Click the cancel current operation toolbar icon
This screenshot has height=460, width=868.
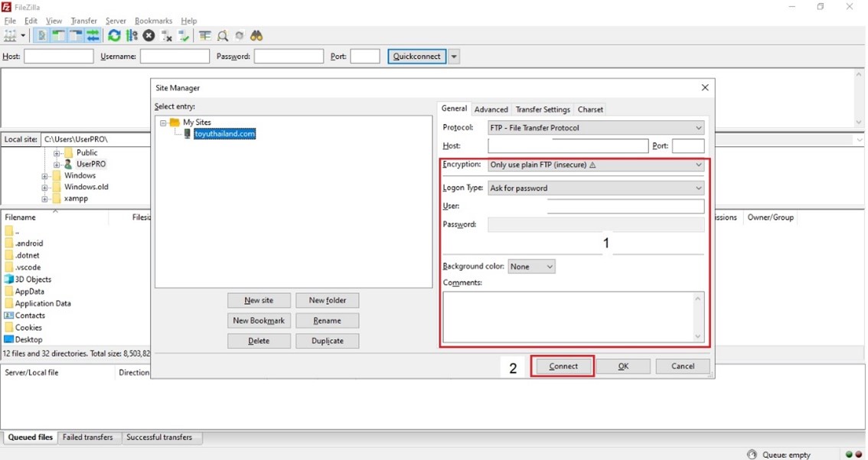(149, 36)
